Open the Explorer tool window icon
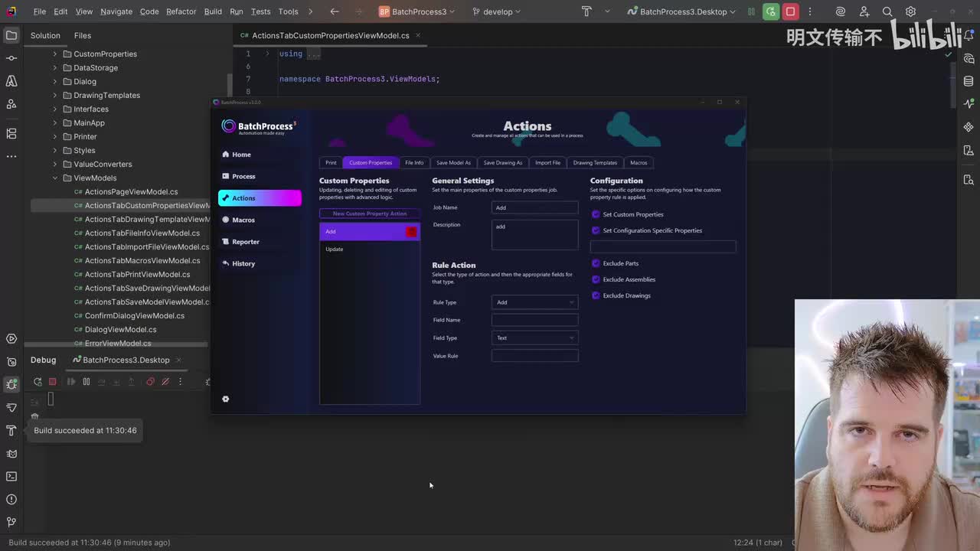Image resolution: width=980 pixels, height=551 pixels. (x=11, y=35)
